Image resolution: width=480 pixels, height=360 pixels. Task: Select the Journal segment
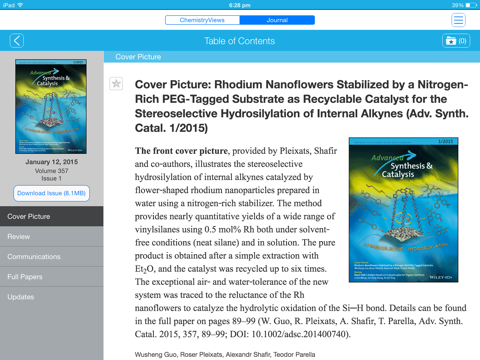click(x=277, y=20)
